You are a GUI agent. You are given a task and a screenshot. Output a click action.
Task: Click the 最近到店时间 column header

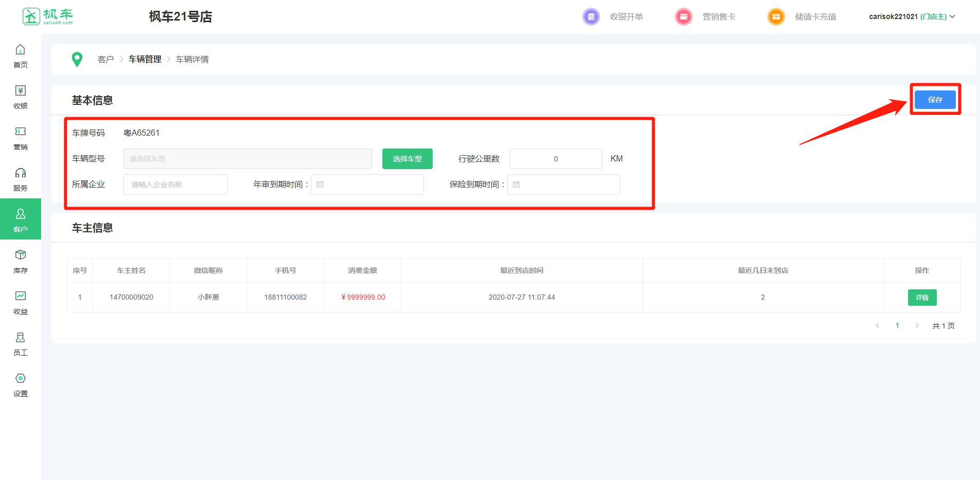pyautogui.click(x=522, y=270)
